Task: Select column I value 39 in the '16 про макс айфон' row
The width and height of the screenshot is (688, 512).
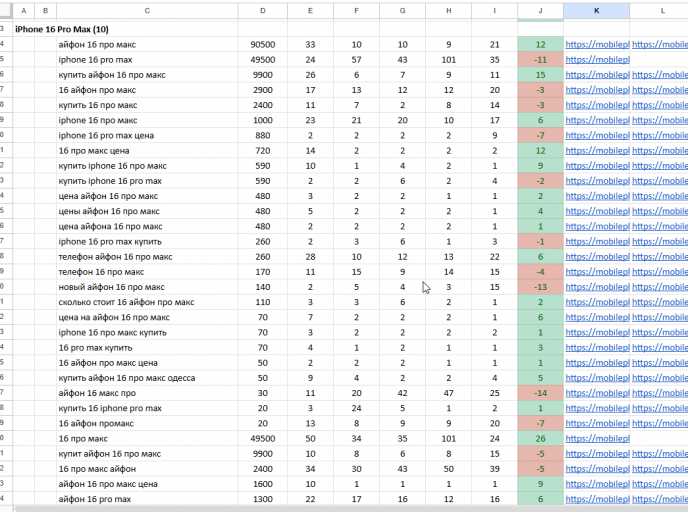Action: click(x=494, y=469)
